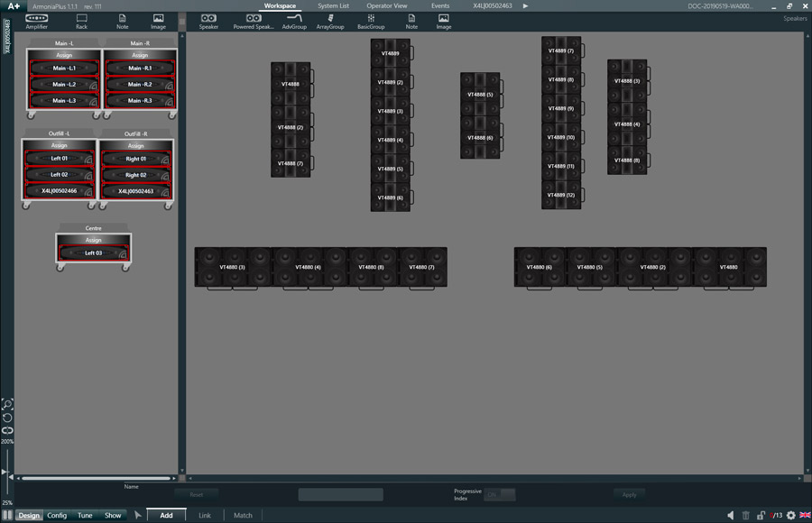Click Assign on the Main -R rack
This screenshot has height=523, width=812.
[x=140, y=55]
